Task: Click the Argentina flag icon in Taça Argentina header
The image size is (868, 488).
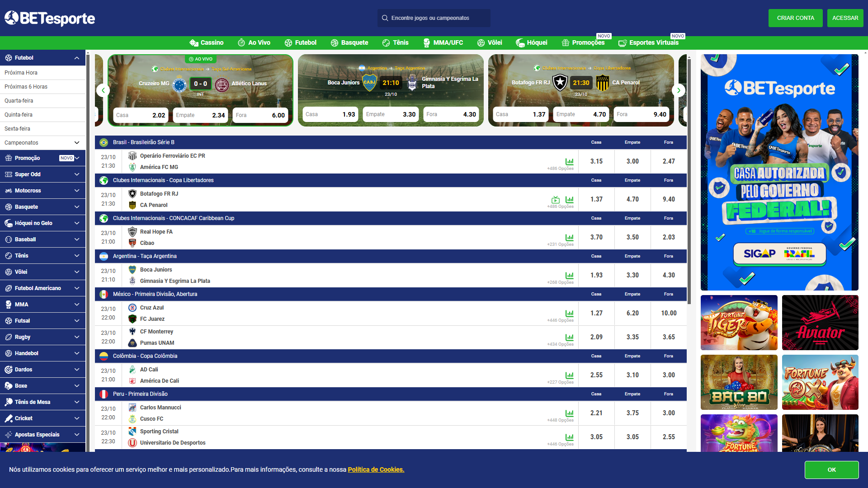Action: click(104, 256)
